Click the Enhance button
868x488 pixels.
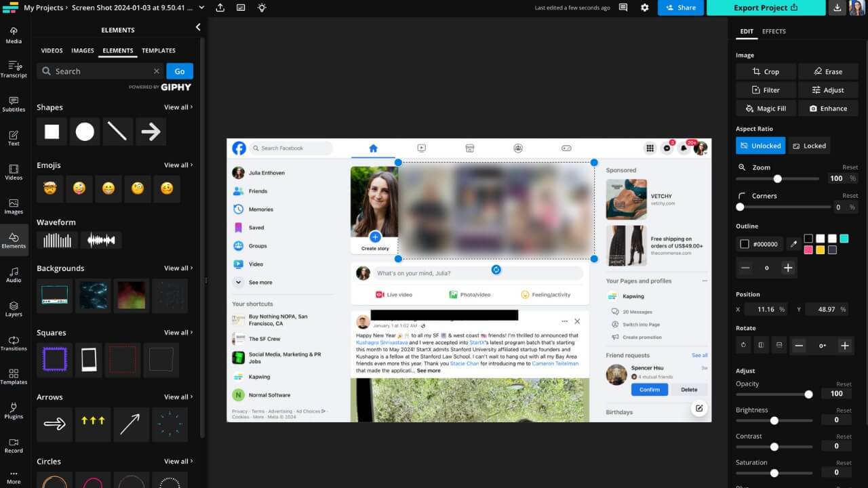828,108
